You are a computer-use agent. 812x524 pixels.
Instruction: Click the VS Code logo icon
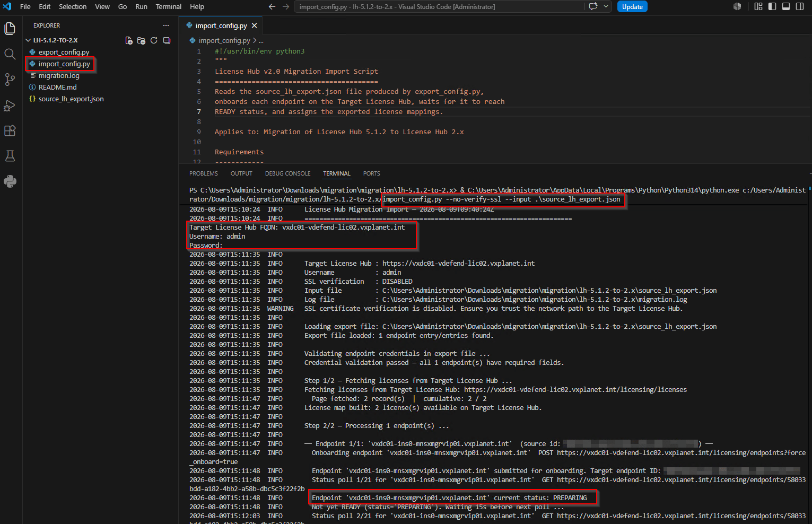[7, 7]
